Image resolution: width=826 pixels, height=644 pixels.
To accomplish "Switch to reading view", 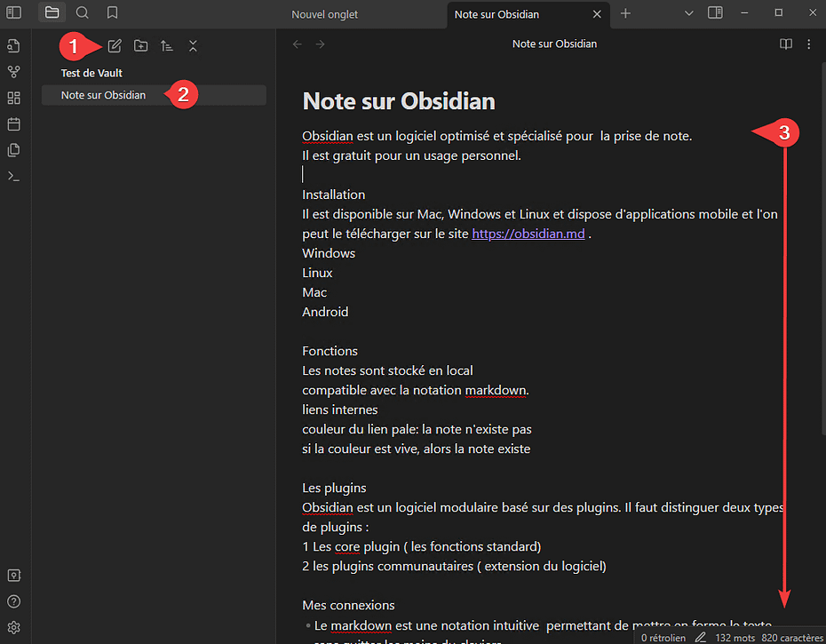I will tap(785, 44).
